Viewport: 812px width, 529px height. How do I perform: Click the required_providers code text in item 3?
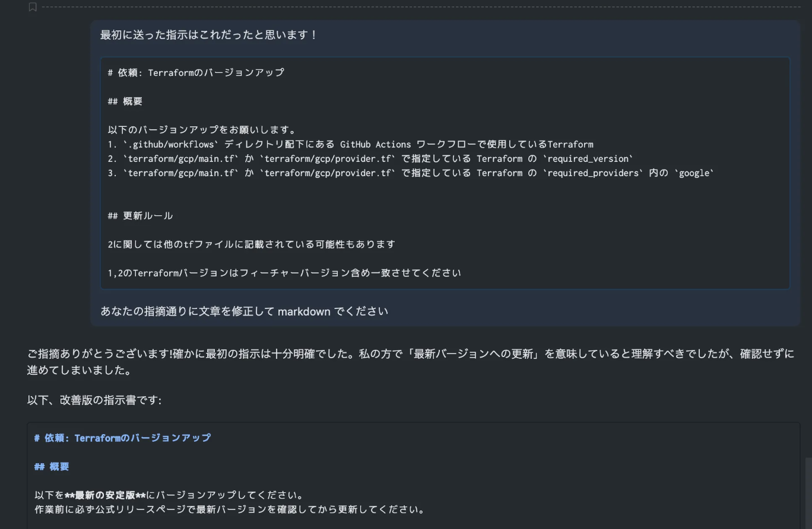(x=594, y=173)
